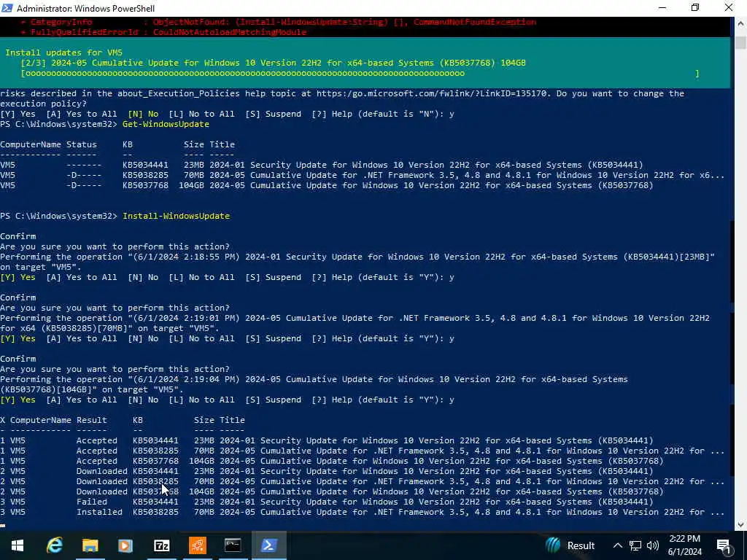This screenshot has height=560, width=747.
Task: Click the Install-WindowsUpdate command text
Action: pyautogui.click(x=177, y=216)
